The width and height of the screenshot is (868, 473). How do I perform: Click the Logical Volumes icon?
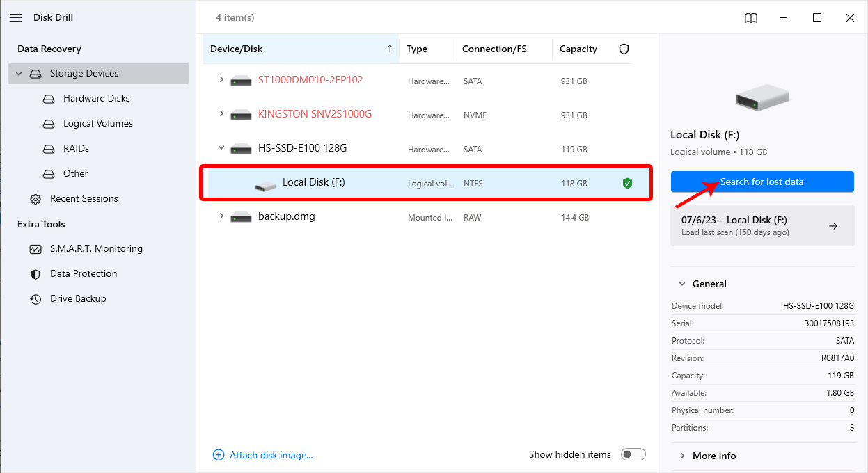pyautogui.click(x=49, y=124)
